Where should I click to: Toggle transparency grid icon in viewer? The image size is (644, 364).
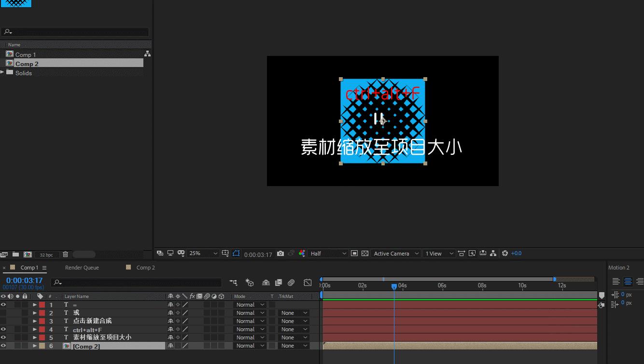(x=365, y=253)
